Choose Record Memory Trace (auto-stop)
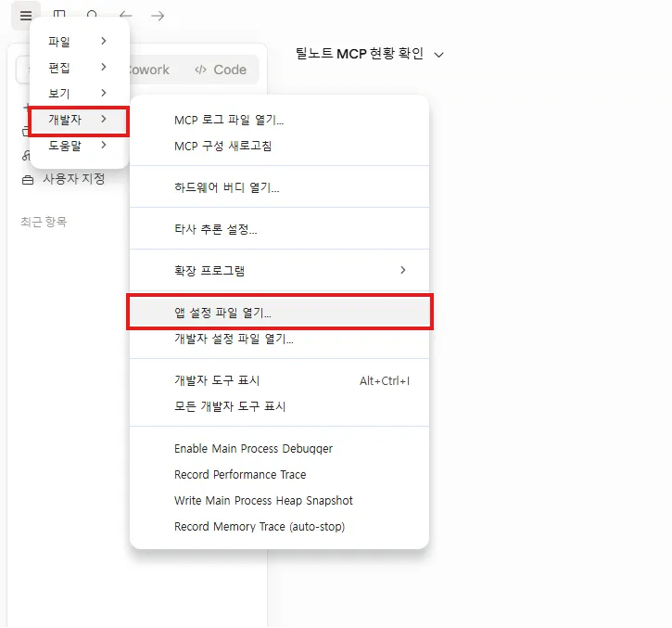The height and width of the screenshot is (628, 672). click(x=279, y=526)
